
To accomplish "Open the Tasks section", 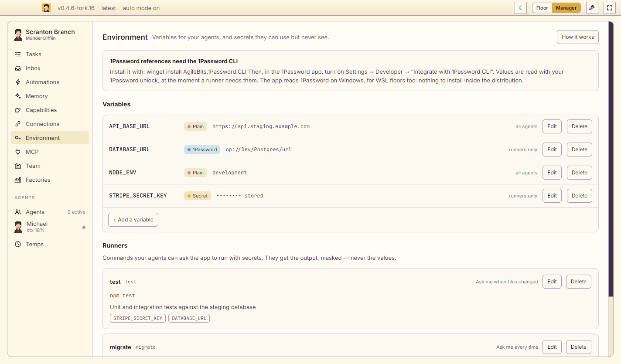I will [x=50, y=54].
